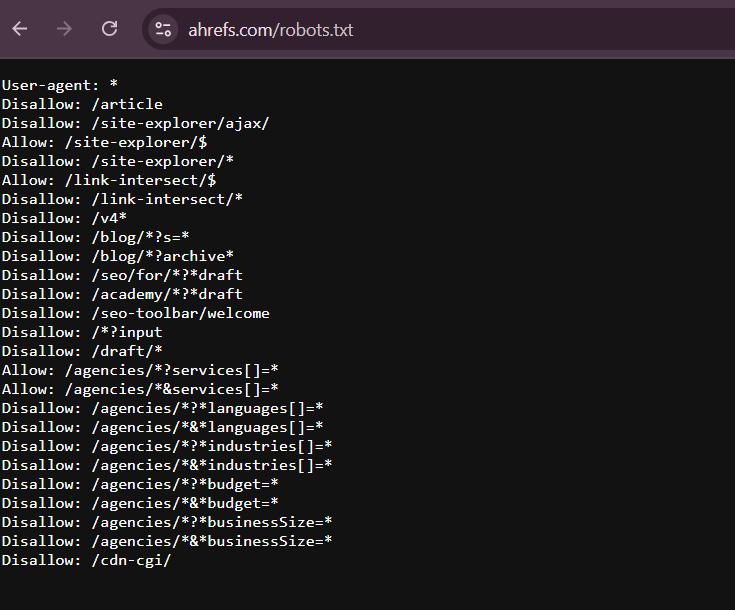Click the 'Disallow: /site-explorer/*' line

coord(118,161)
